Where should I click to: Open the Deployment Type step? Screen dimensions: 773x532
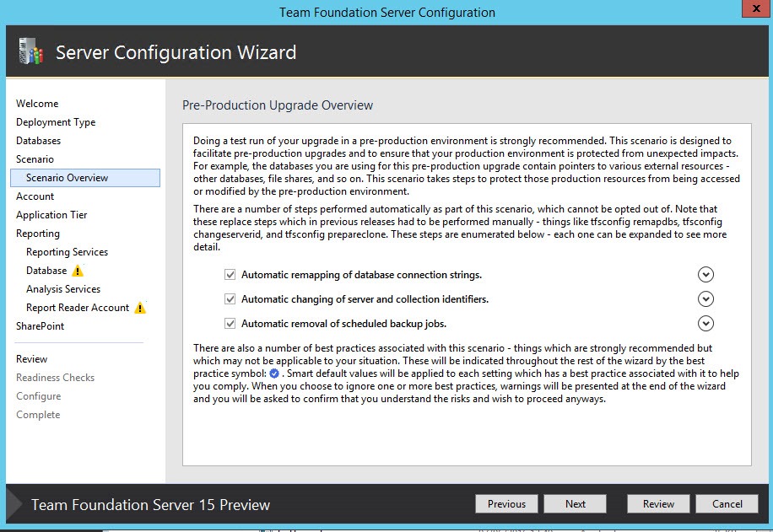tap(56, 122)
